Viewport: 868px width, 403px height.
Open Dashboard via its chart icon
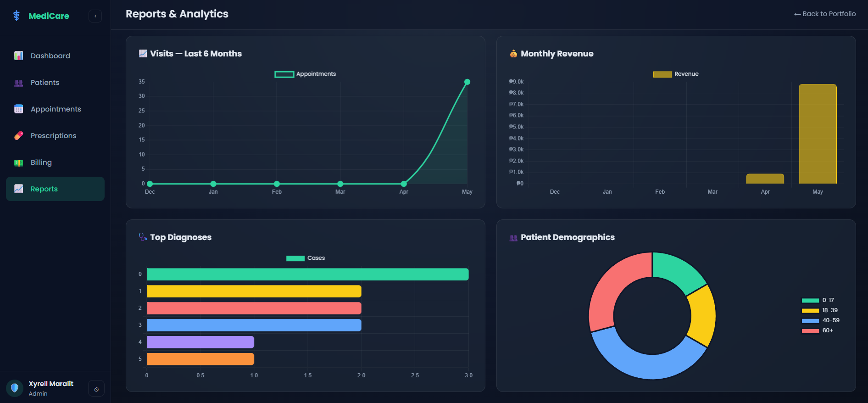(18, 56)
